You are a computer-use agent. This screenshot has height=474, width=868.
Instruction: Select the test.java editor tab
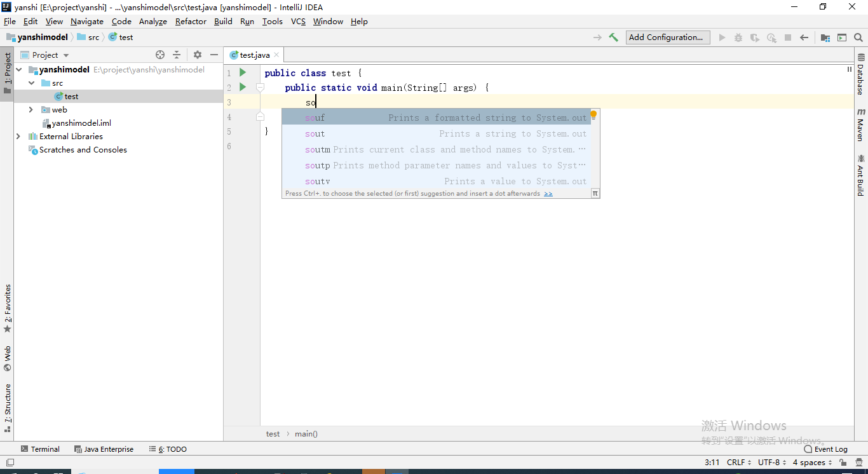point(254,55)
